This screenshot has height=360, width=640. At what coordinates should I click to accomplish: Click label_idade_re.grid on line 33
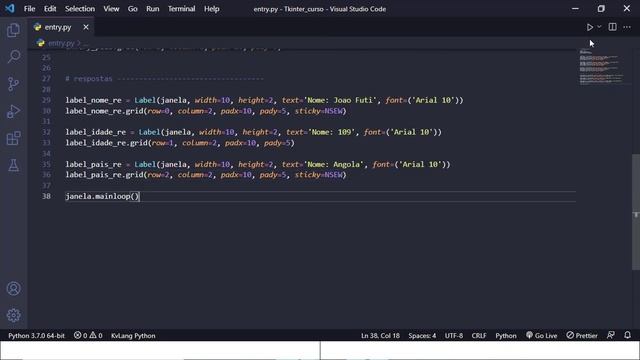click(106, 143)
